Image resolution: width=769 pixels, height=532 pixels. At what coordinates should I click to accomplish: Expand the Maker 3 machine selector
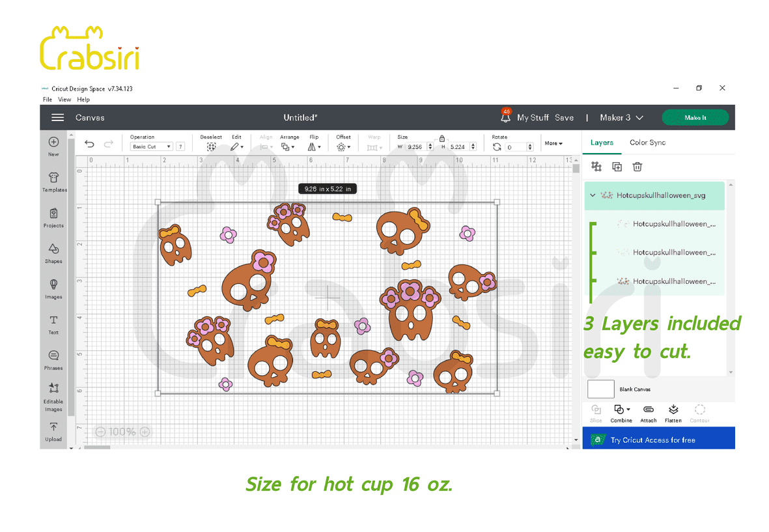tap(621, 118)
